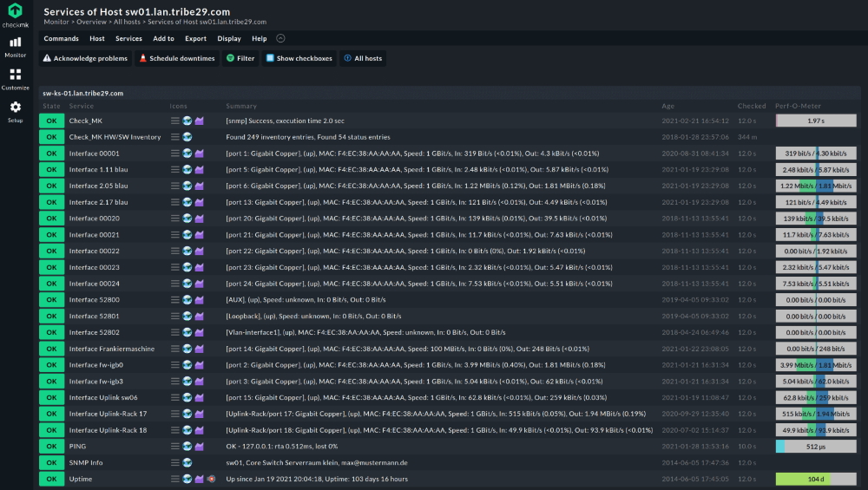Click the red prediction icon on Uptime row

[211, 479]
